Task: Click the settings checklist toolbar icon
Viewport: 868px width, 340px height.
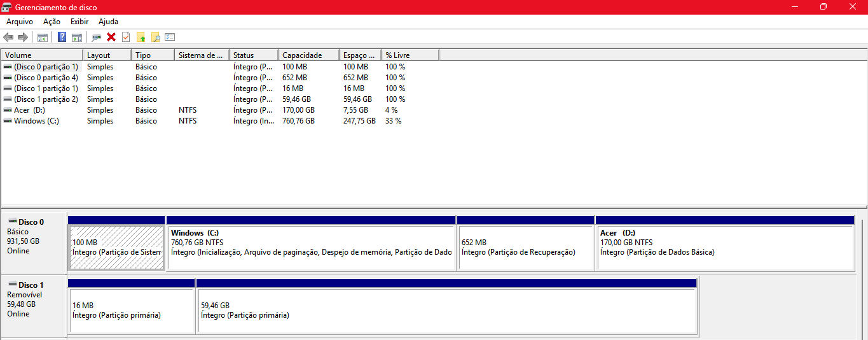Action: tap(170, 37)
